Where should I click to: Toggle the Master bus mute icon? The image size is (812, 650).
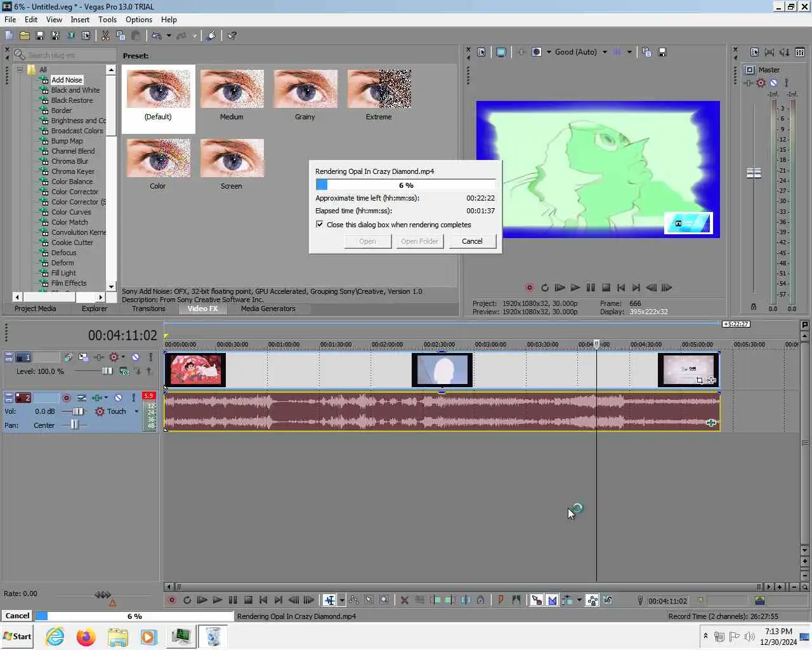pos(773,83)
